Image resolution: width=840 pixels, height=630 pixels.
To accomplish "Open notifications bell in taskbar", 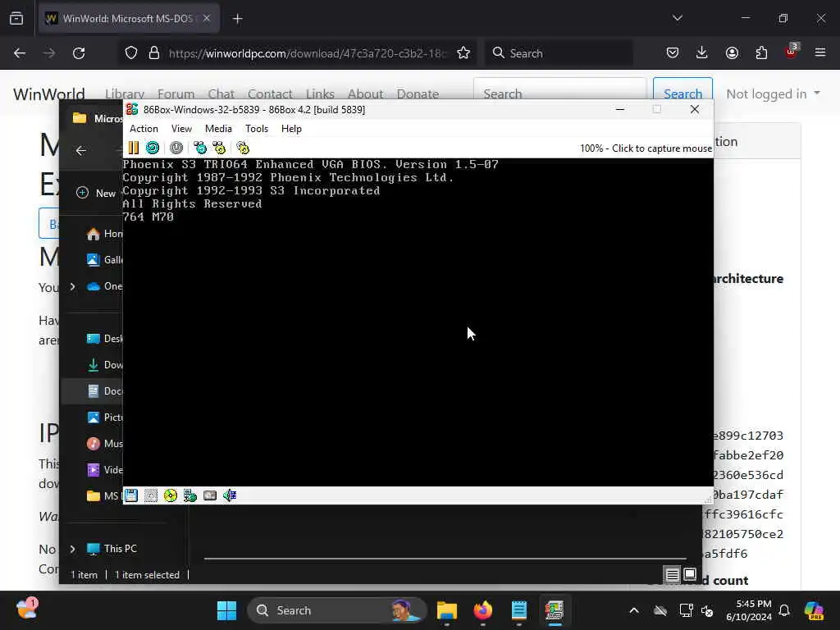I will pyautogui.click(x=784, y=610).
